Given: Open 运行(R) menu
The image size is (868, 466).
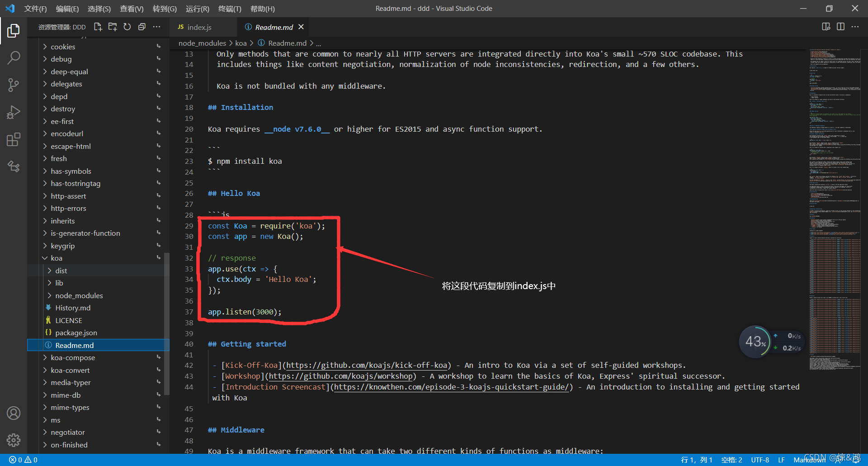Looking at the screenshot, I should coord(198,9).
